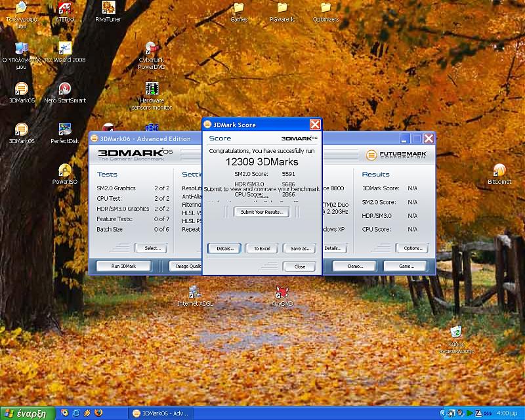Open PC Wizard 2008 shortcut
The width and height of the screenshot is (525, 420).
click(x=64, y=52)
